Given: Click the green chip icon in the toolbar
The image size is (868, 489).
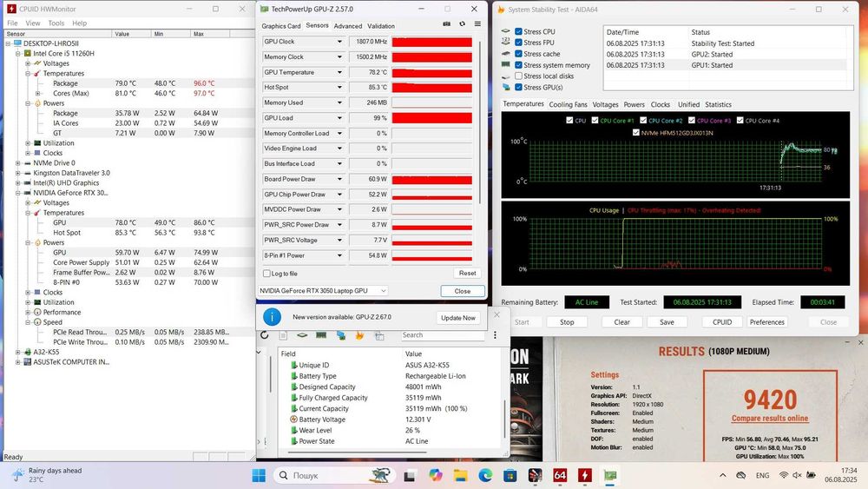Looking at the screenshot, I should (x=302, y=335).
